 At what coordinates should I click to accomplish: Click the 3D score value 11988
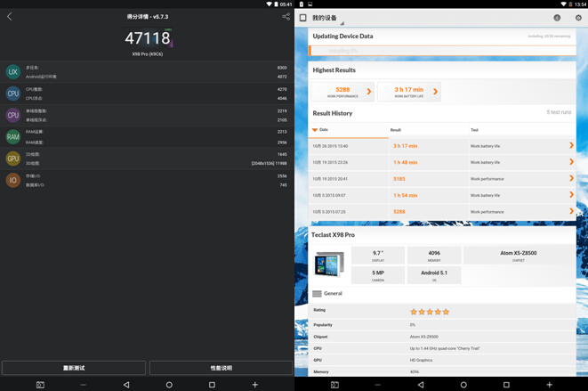(281, 163)
